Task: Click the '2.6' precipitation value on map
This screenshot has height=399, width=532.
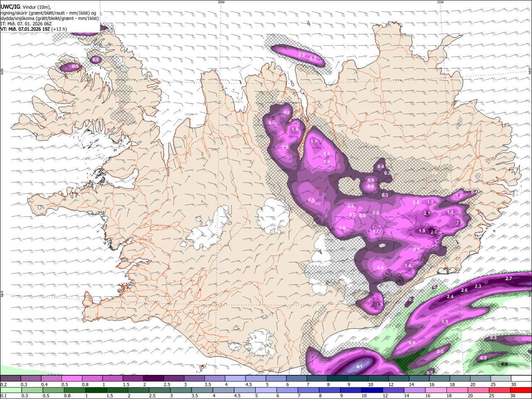Action: pos(465,290)
